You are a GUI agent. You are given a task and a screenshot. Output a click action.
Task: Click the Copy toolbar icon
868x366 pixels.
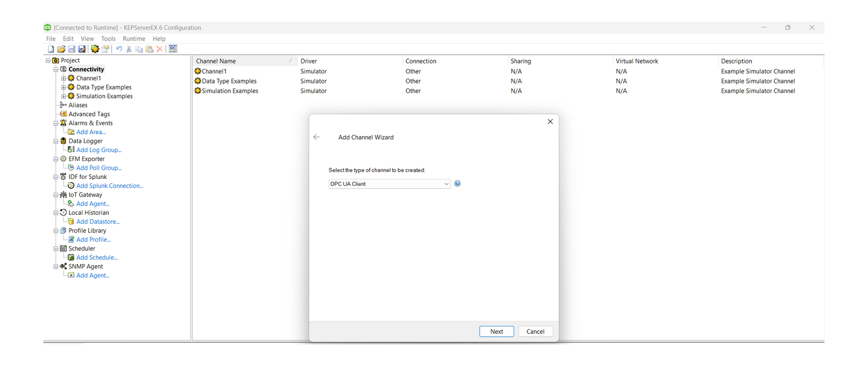click(x=139, y=49)
